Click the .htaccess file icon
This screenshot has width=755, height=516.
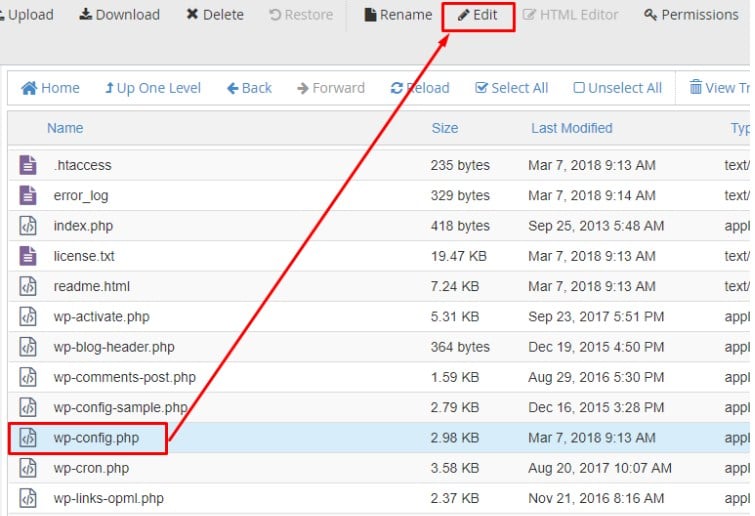[28, 165]
